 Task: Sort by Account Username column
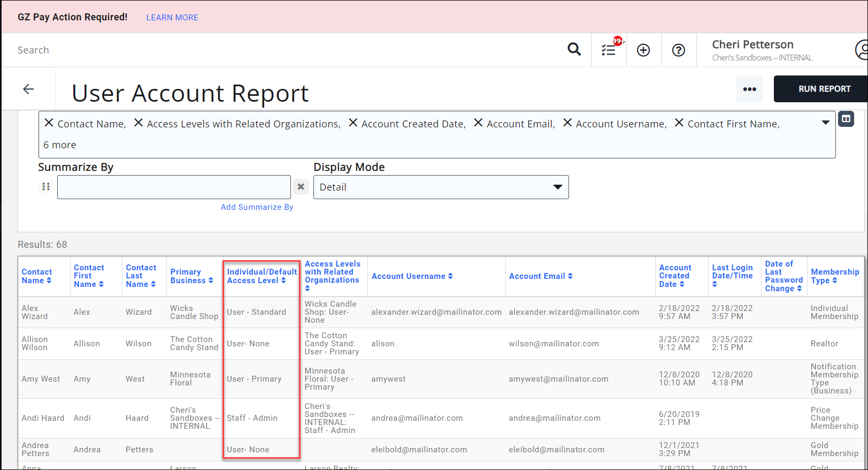[x=412, y=276]
